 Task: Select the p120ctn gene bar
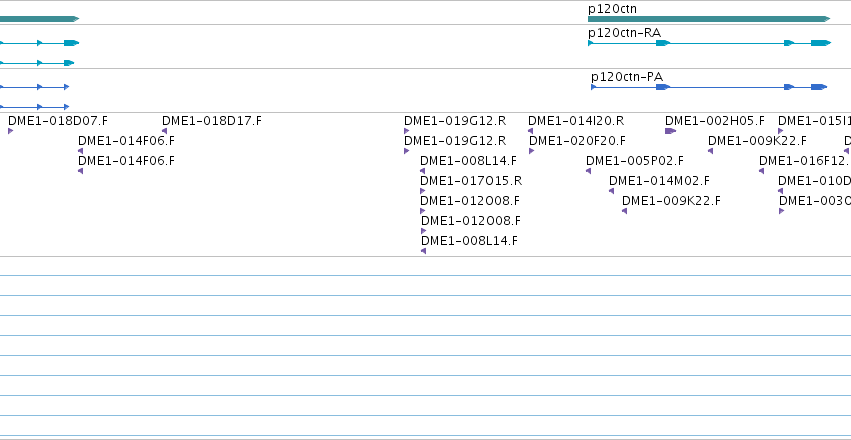pyautogui.click(x=709, y=19)
